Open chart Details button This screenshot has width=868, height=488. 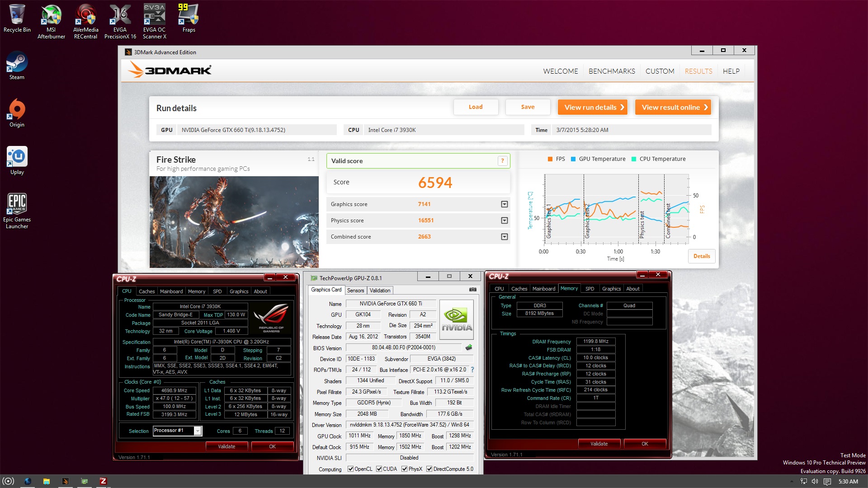pos(702,256)
